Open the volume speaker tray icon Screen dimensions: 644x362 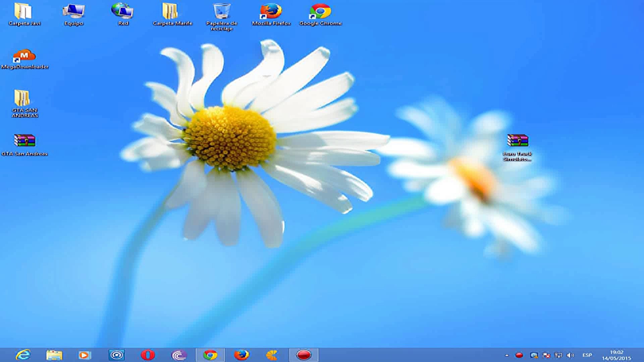coord(570,355)
